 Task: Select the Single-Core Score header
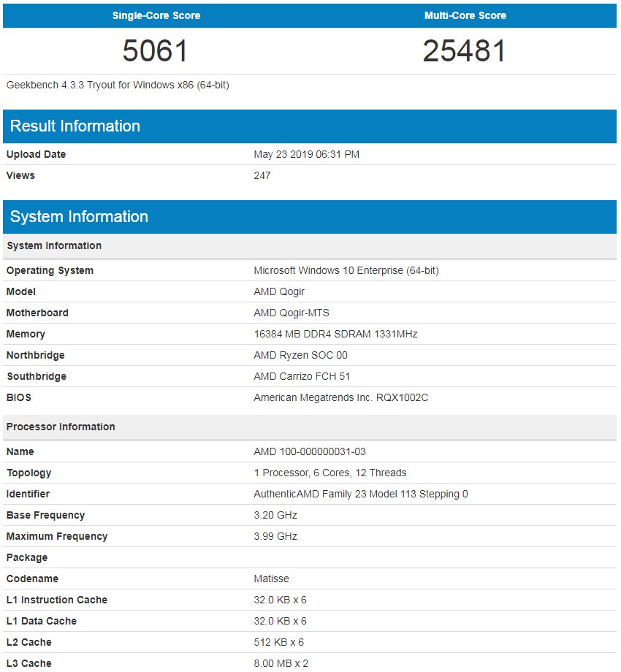click(x=156, y=15)
